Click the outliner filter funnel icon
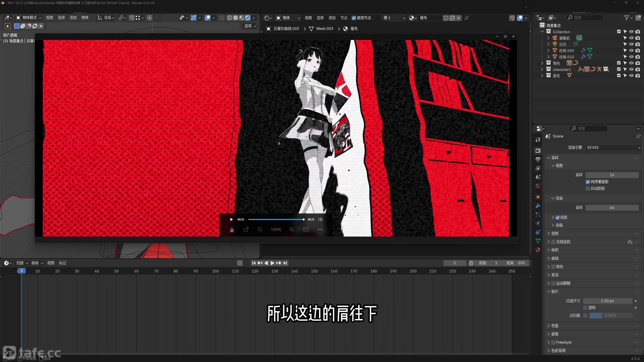 627,18
